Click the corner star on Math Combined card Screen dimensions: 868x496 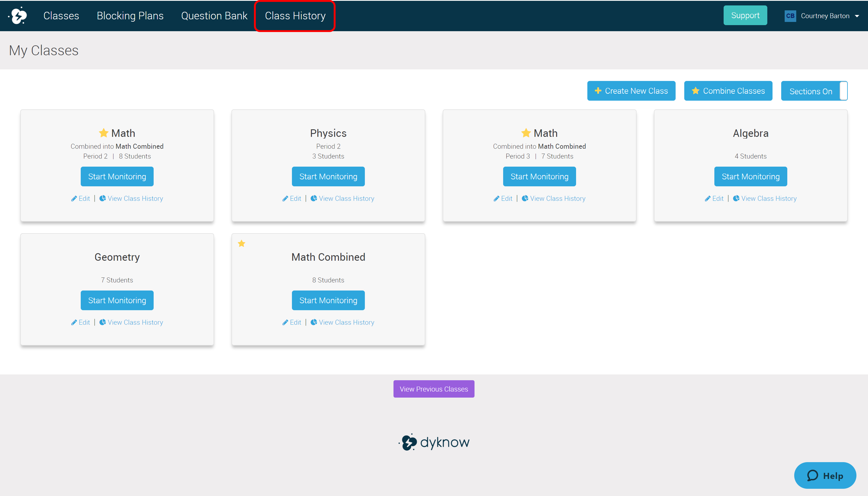tap(241, 243)
